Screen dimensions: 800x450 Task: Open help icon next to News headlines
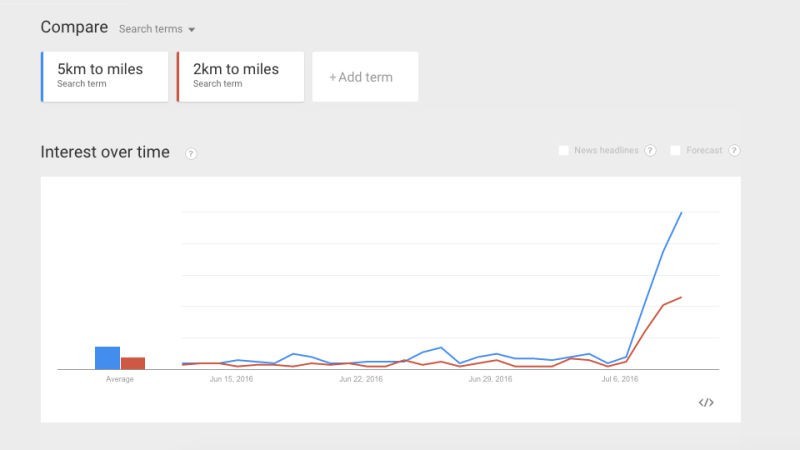[650, 151]
